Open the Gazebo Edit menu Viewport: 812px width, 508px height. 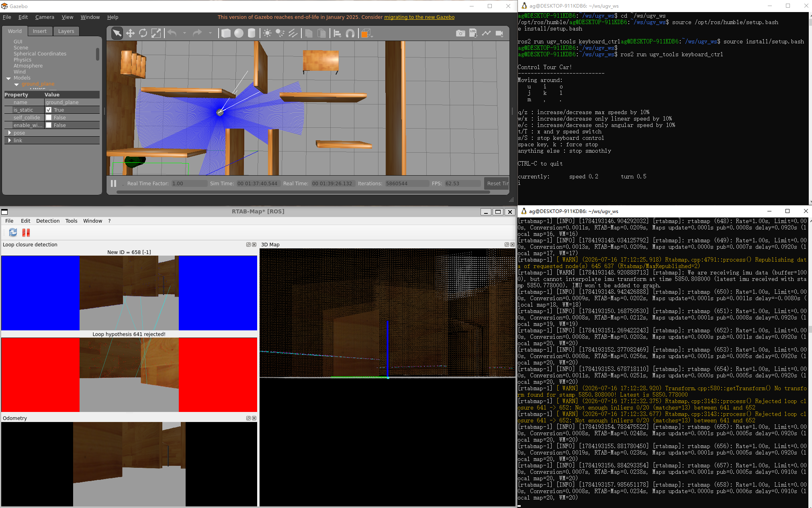23,17
